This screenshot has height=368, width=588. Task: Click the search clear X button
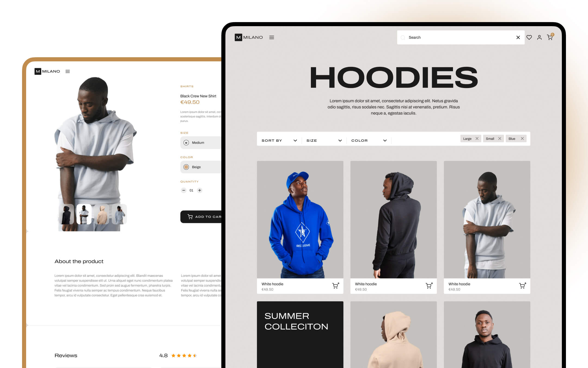tap(518, 37)
